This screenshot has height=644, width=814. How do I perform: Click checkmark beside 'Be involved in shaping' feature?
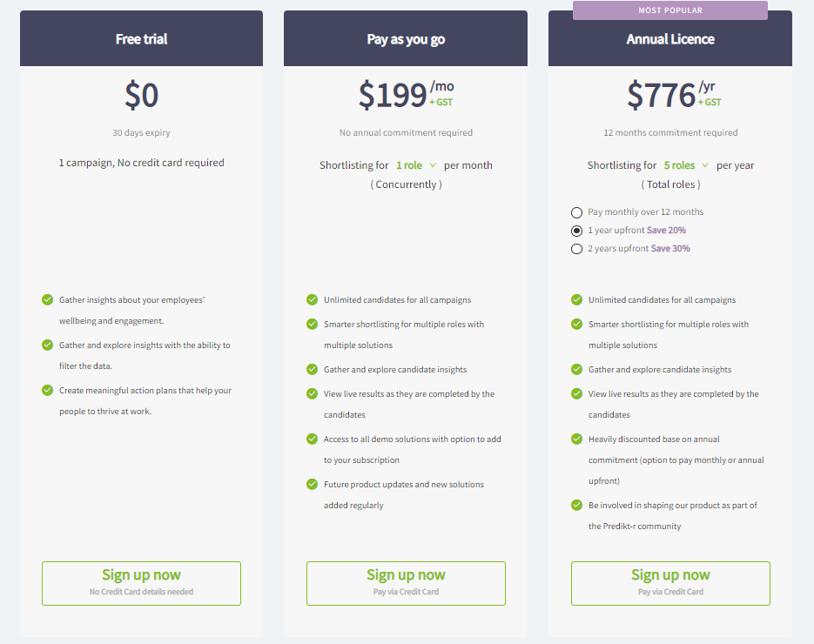[x=577, y=506]
